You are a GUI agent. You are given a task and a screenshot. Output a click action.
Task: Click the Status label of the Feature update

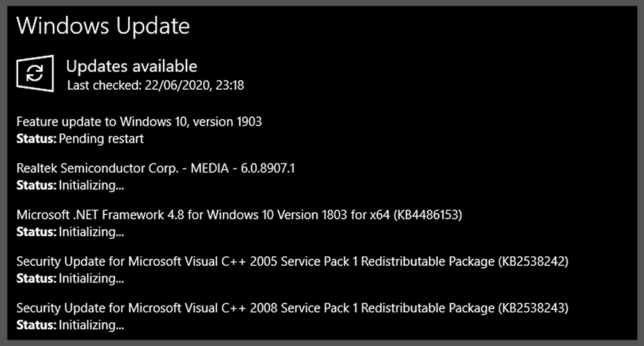pyautogui.click(x=36, y=139)
